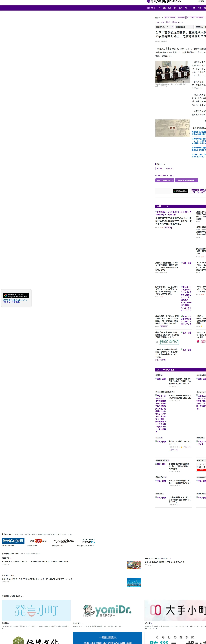Click the ヨミドクター avatar icon
Image resolution: width=206 pixels, height=644 pixels.
pos(157,342)
